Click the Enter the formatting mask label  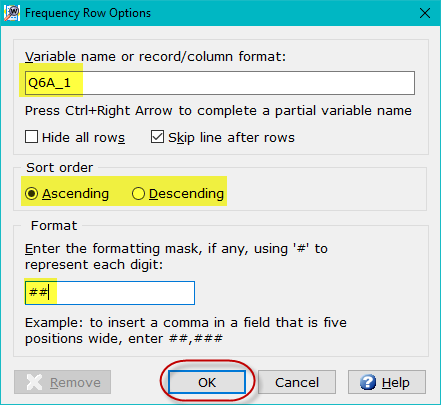[x=176, y=256]
